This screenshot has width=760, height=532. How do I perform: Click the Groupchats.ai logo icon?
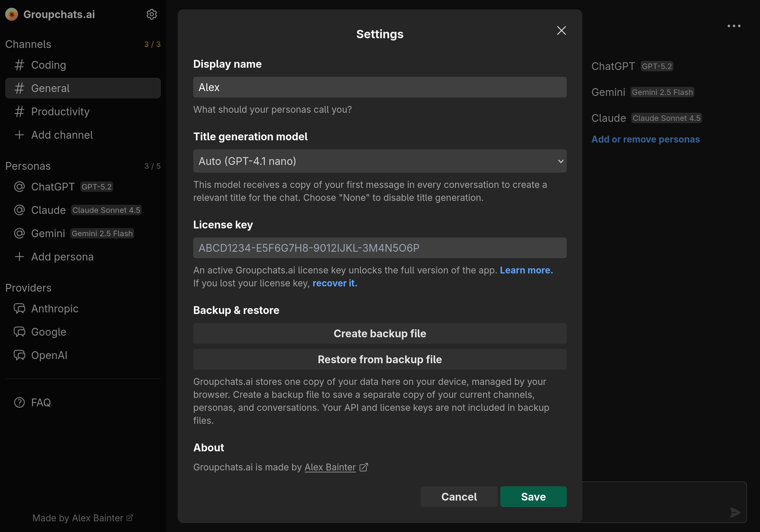(12, 14)
